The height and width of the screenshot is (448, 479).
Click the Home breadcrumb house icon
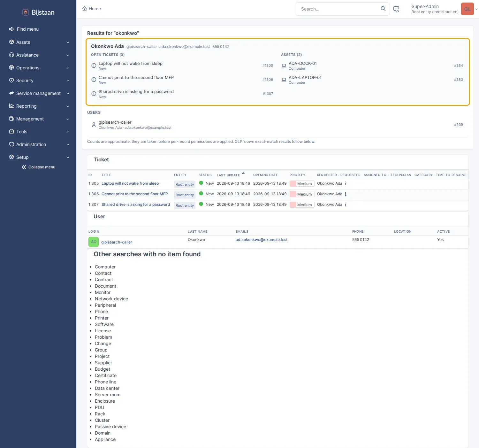(85, 9)
